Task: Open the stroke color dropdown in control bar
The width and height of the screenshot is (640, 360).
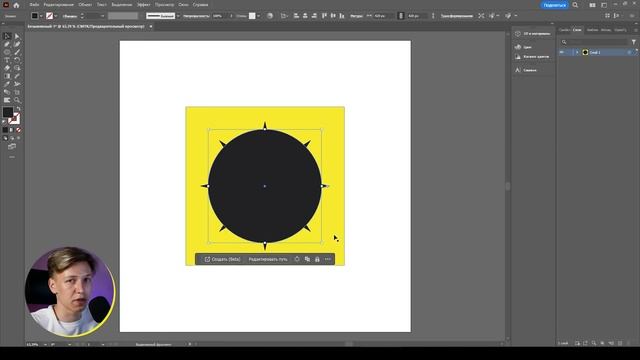Action: point(56,16)
